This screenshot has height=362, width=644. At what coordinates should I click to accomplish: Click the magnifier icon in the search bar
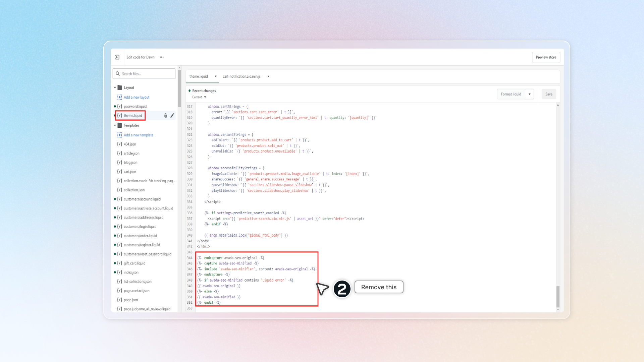point(117,73)
